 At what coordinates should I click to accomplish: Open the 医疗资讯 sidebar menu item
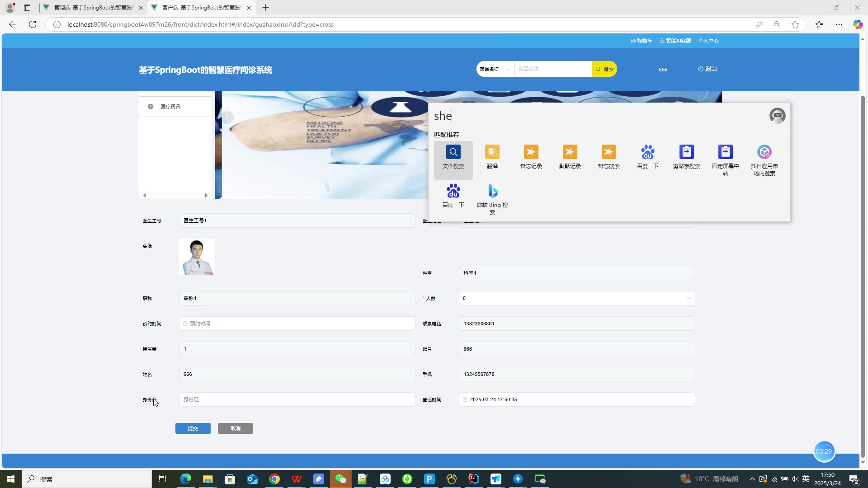[170, 107]
